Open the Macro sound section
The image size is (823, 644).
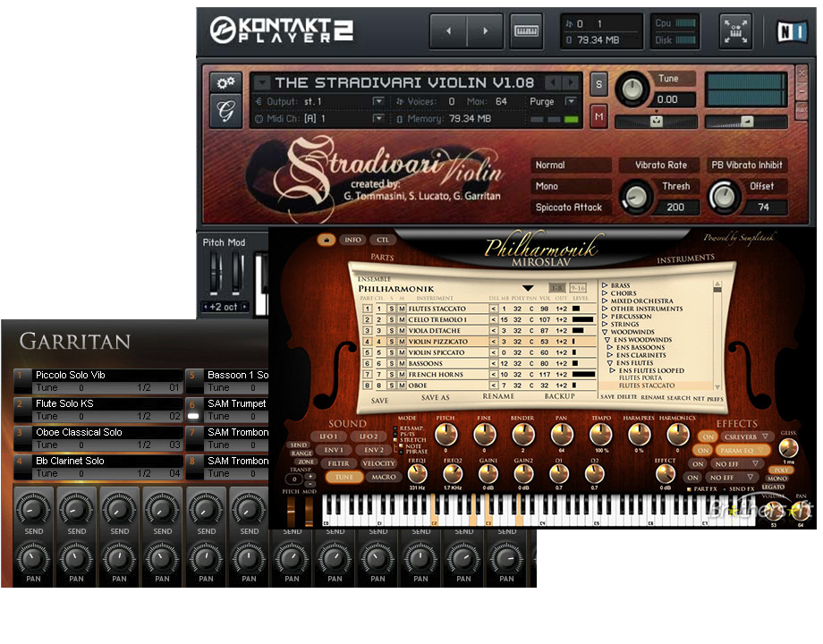(x=384, y=477)
